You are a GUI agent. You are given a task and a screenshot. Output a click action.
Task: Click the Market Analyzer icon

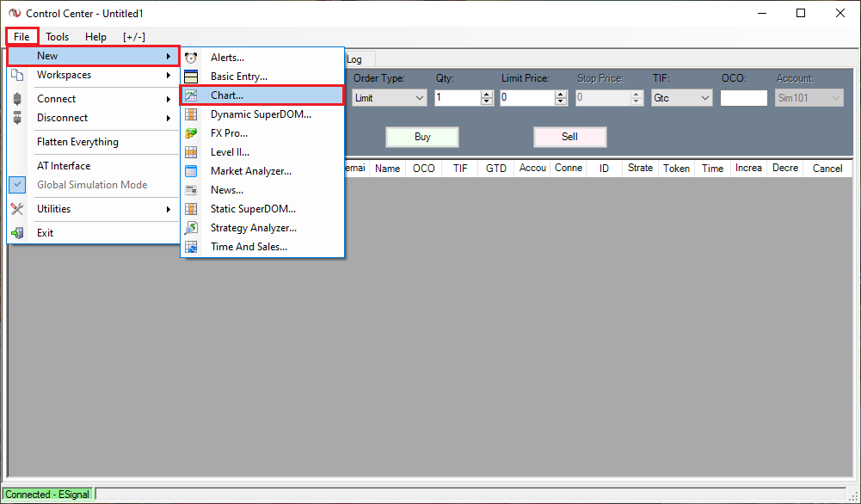pyautogui.click(x=191, y=171)
